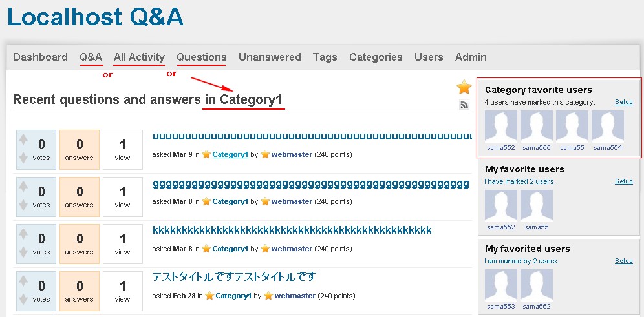Image resolution: width=644 pixels, height=317 pixels.
Task: Switch to the Categories tab
Action: click(376, 57)
